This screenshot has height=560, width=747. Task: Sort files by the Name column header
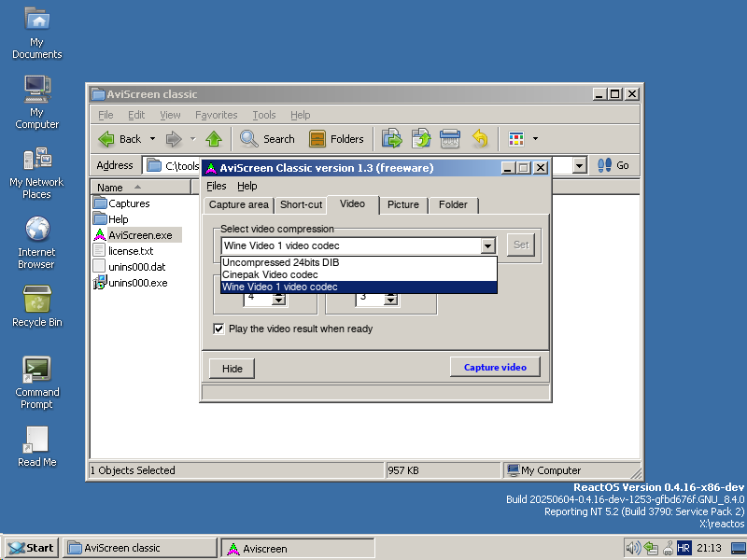click(141, 188)
